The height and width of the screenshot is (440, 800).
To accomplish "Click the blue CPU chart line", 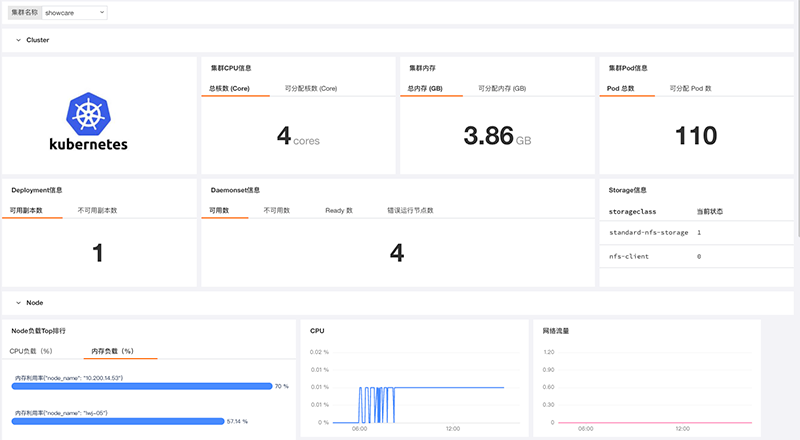I will pyautogui.click(x=449, y=387).
